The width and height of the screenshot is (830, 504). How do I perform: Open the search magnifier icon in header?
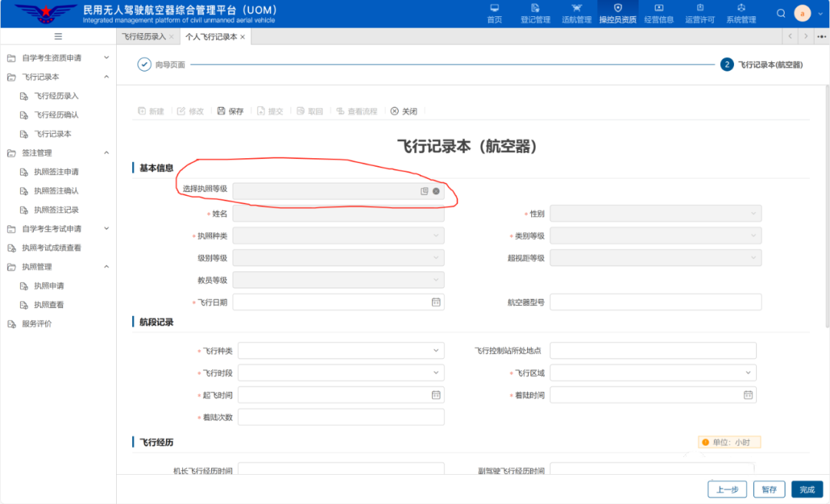[781, 13]
